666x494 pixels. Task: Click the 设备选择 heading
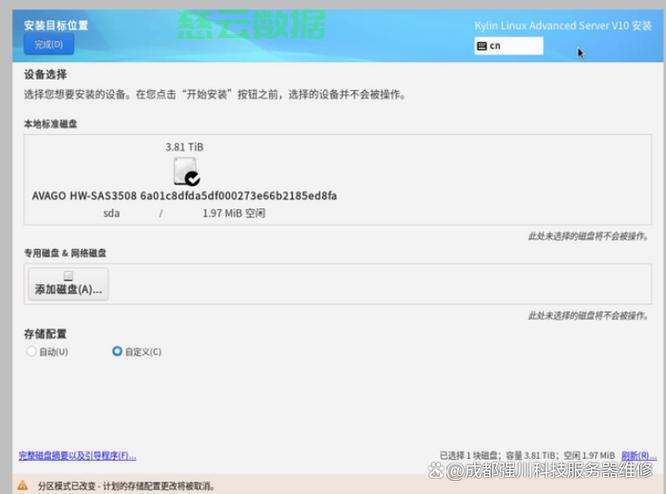45,75
